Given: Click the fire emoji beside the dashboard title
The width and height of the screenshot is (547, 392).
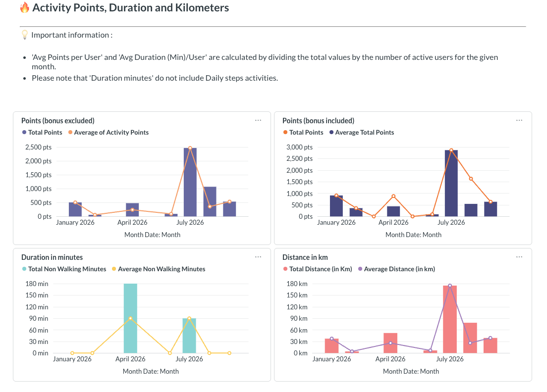Looking at the screenshot, I should coord(24,7).
